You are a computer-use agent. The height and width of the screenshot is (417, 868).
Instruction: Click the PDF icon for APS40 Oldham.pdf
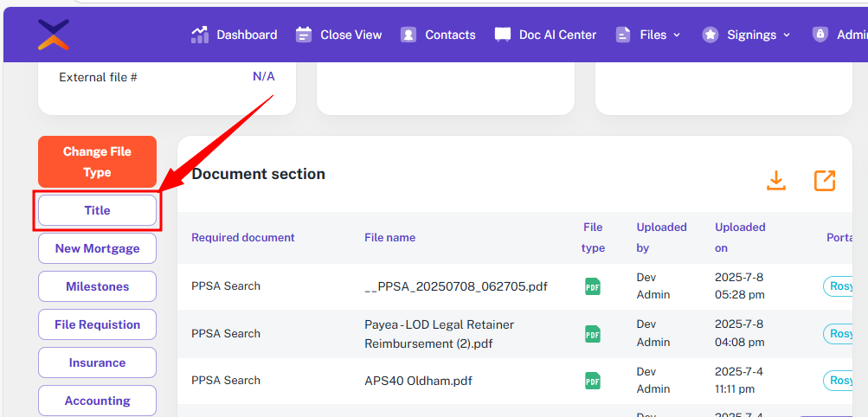click(592, 381)
